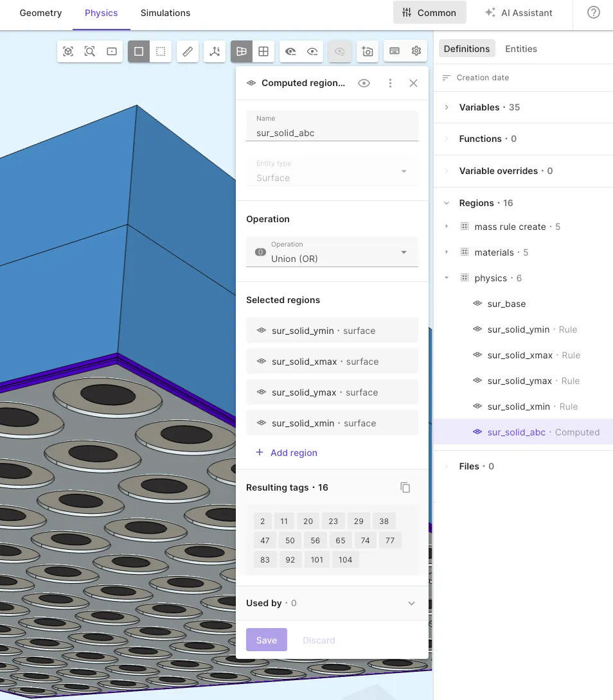This screenshot has width=613, height=700.
Task: Click the Creation date sort icon
Action: coord(447,78)
